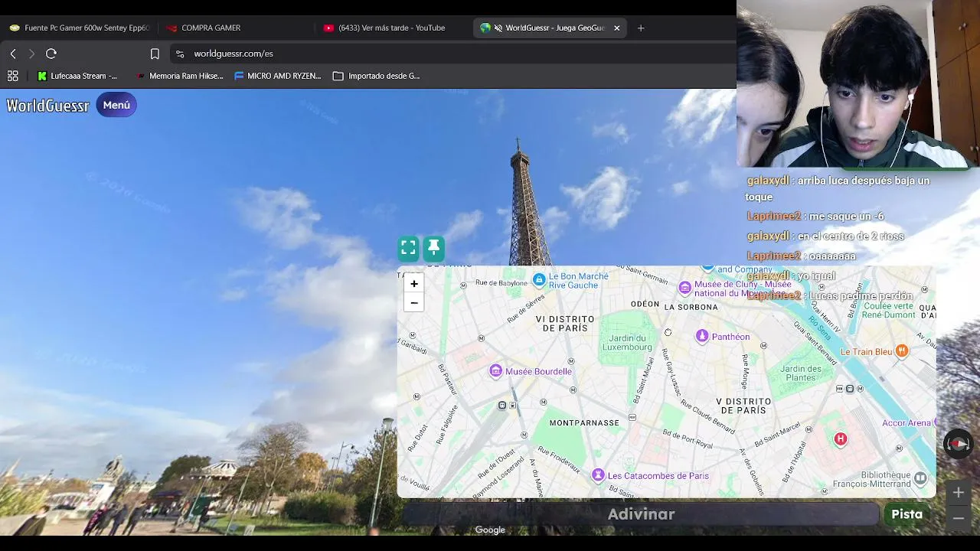
Task: Switch to Ver más tarde YouTube tab
Action: tap(393, 28)
